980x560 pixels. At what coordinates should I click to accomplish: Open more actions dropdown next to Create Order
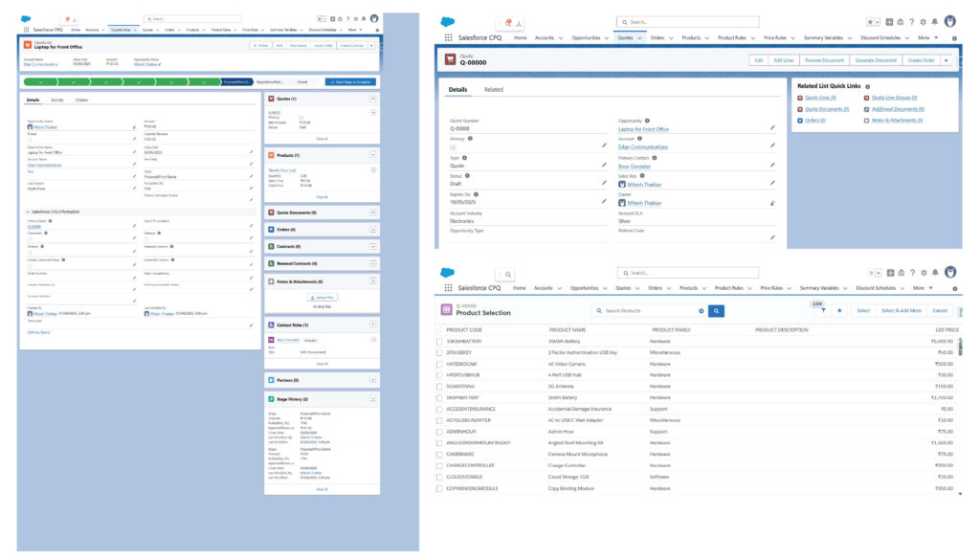coord(946,60)
